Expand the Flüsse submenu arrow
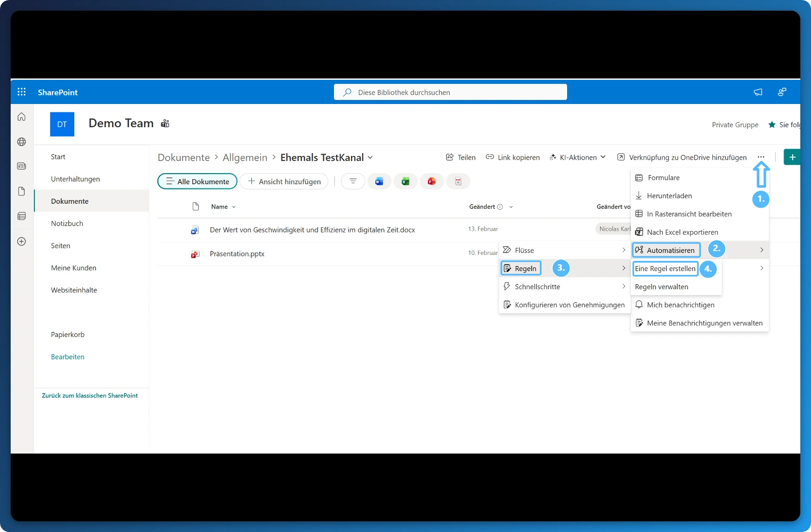This screenshot has width=811, height=532. point(623,250)
